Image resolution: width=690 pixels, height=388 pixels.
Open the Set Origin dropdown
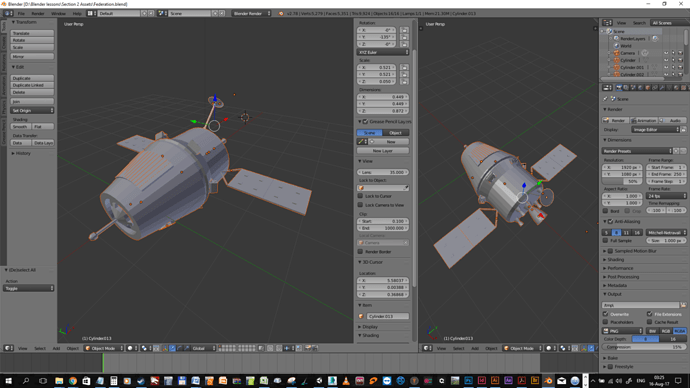click(32, 110)
